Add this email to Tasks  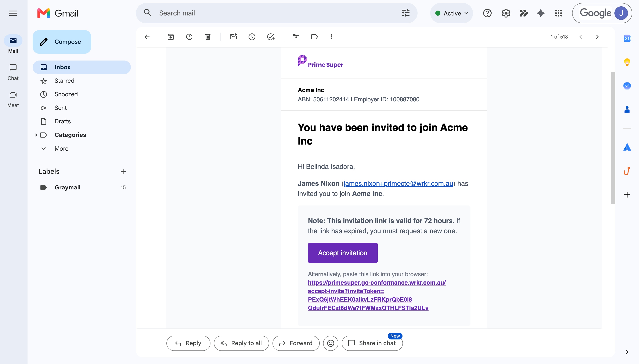pos(271,37)
